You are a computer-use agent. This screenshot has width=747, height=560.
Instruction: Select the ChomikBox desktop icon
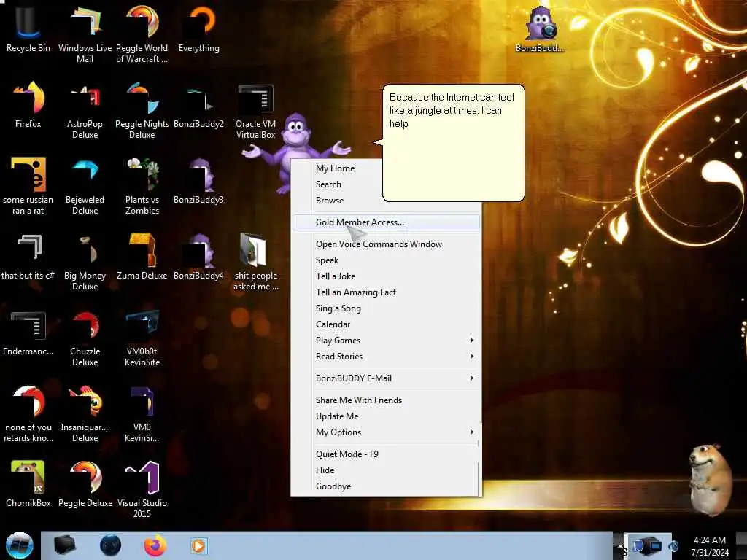[x=28, y=483]
